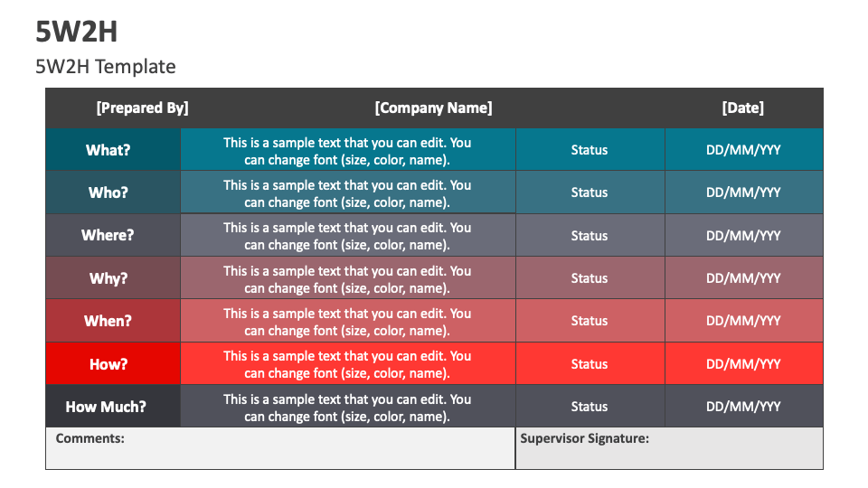Viewport: 868px width, 488px height.
Task: Click the [Prepared By] header cell
Action: [142, 108]
